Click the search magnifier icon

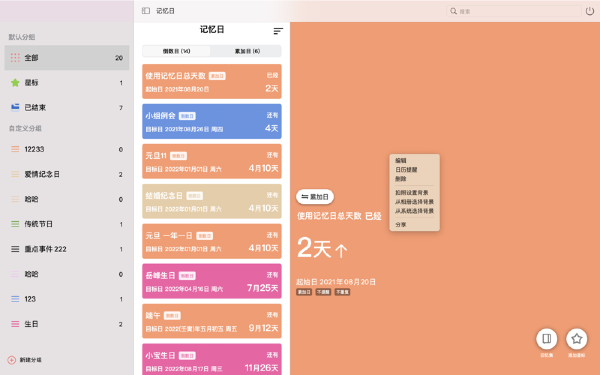pyautogui.click(x=453, y=11)
